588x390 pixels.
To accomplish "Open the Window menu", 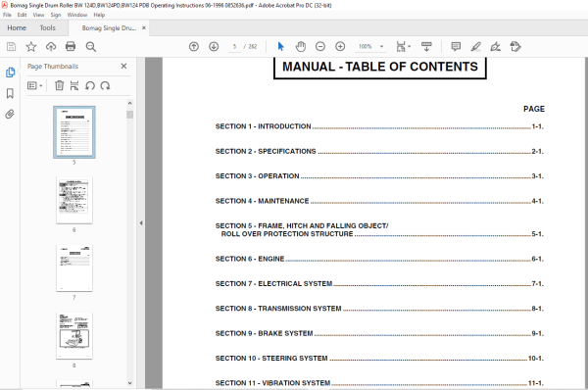I will click(x=76, y=15).
